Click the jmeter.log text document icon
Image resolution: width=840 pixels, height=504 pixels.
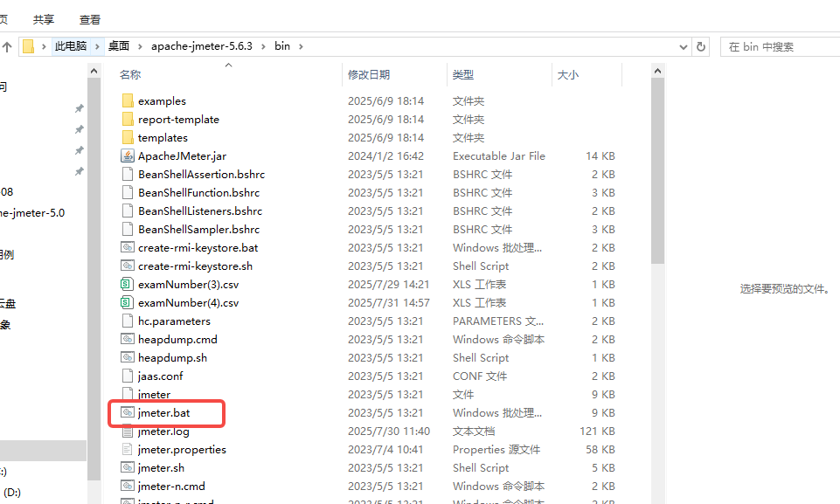128,432
